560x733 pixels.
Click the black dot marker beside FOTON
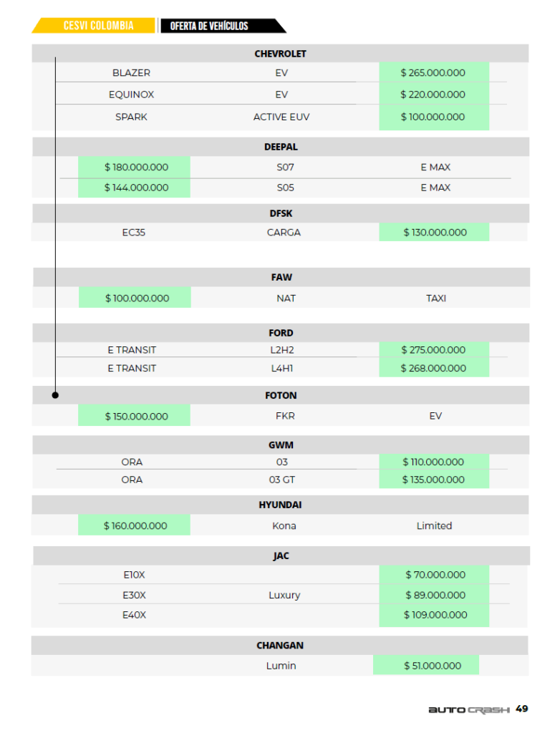tap(55, 395)
